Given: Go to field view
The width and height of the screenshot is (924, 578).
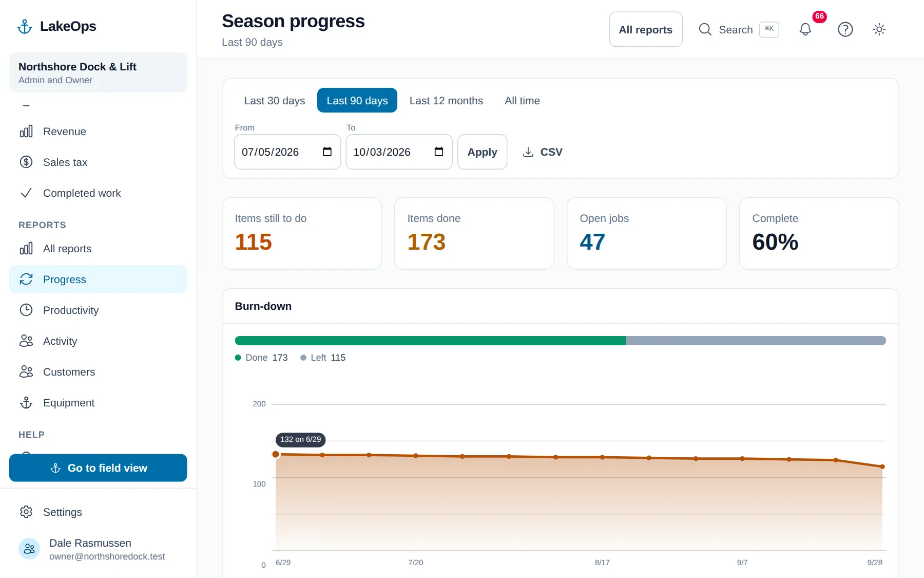Looking at the screenshot, I should tap(98, 468).
